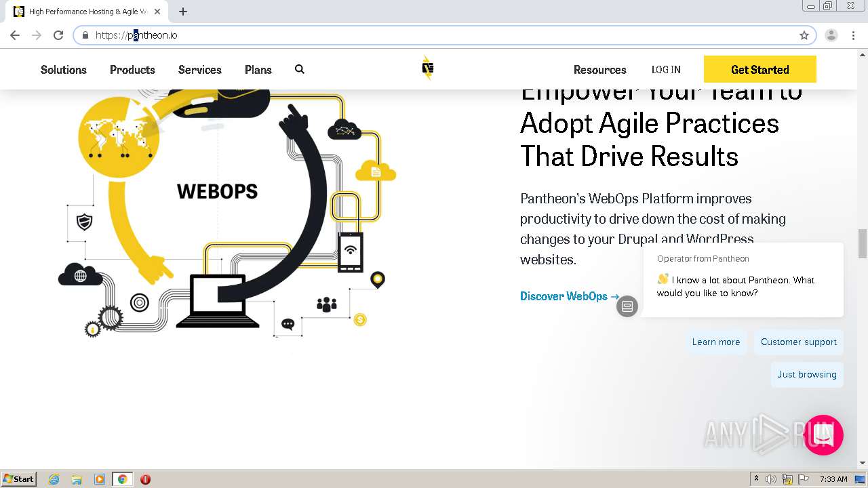Go to Pantheon home via logo
Viewport: 868px width, 488px height.
[x=427, y=68]
